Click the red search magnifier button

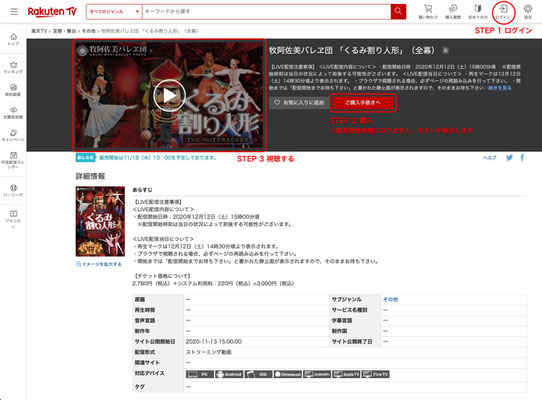coord(398,12)
